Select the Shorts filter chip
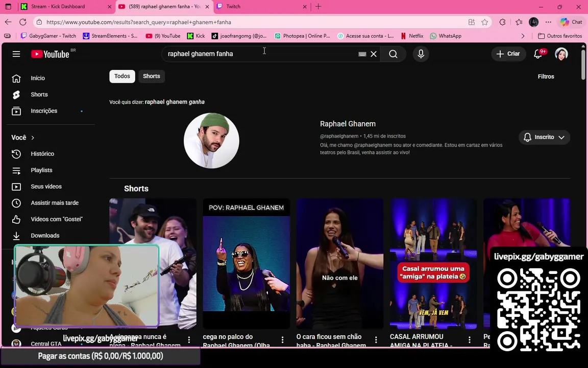 coord(152,76)
